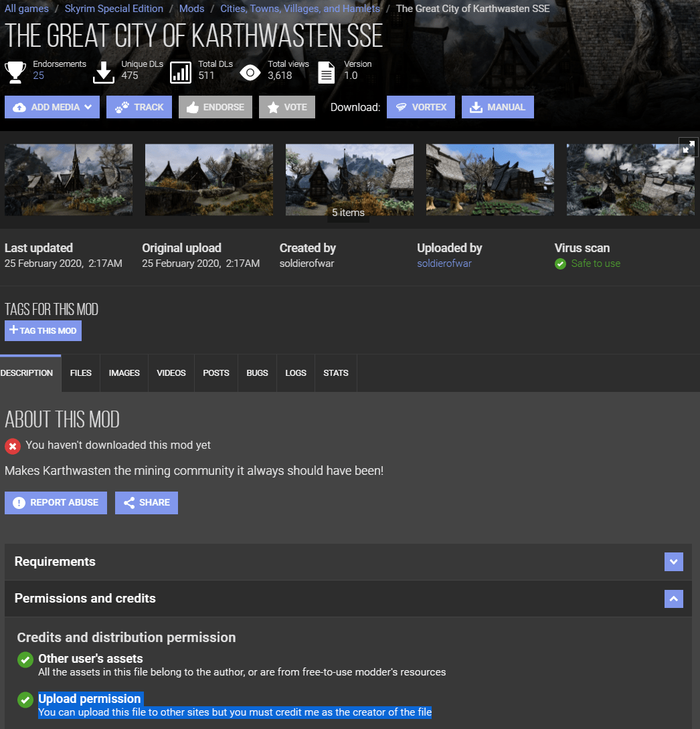Collapse the Permissions and credits section
This screenshot has height=729, width=700.
pos(673,599)
